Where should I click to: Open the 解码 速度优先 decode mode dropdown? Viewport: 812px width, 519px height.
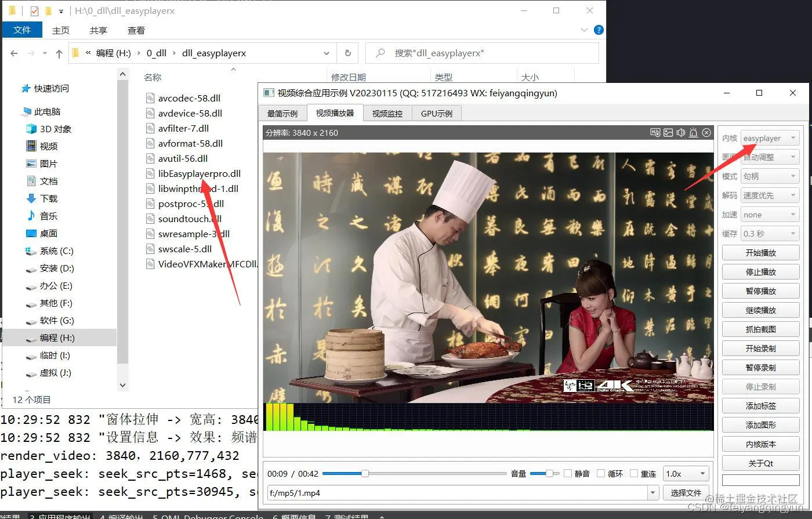pyautogui.click(x=770, y=195)
